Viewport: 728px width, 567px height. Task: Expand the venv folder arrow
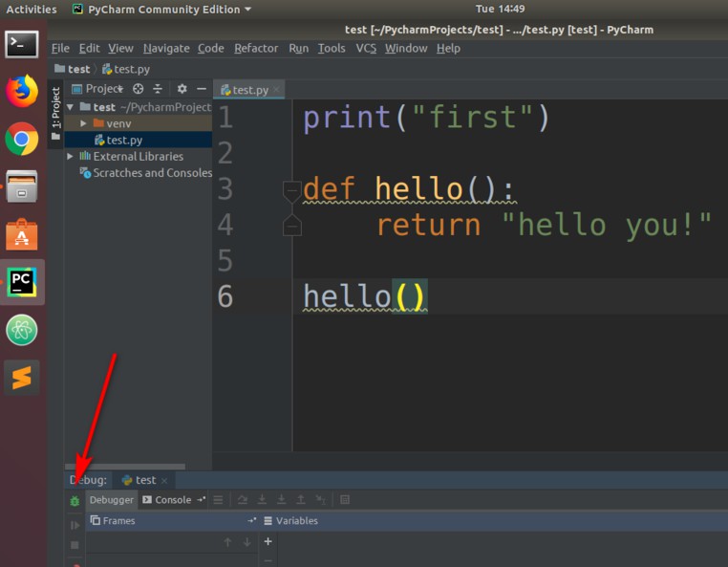coord(83,123)
